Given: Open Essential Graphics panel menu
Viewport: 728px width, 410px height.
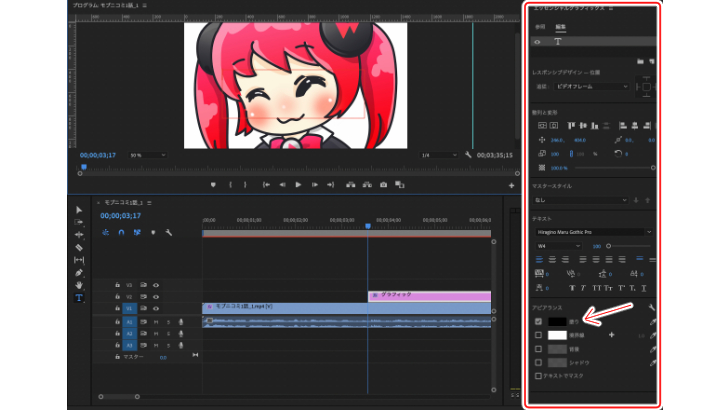Looking at the screenshot, I should point(611,8).
